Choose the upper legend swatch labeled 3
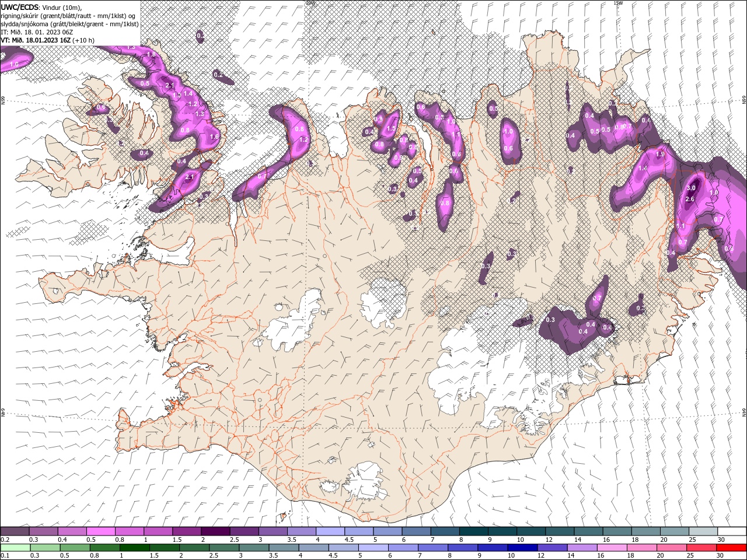This screenshot has width=747, height=560. point(273,531)
